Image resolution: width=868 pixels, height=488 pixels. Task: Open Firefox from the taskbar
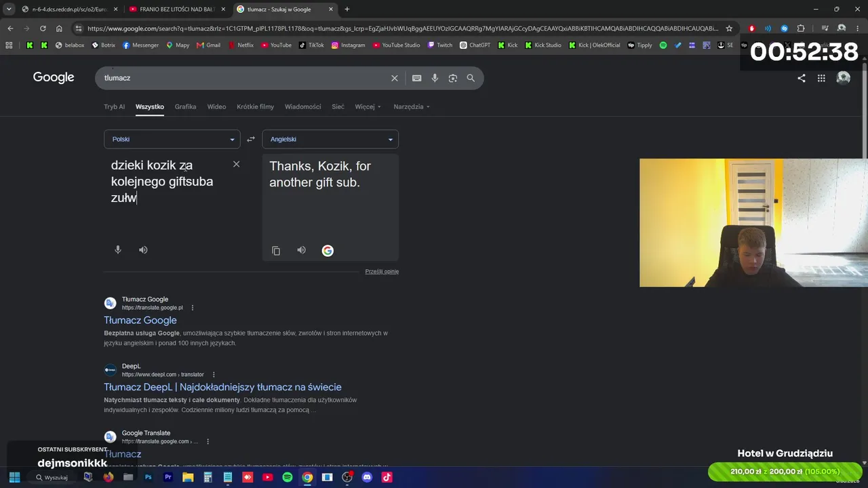point(108,477)
